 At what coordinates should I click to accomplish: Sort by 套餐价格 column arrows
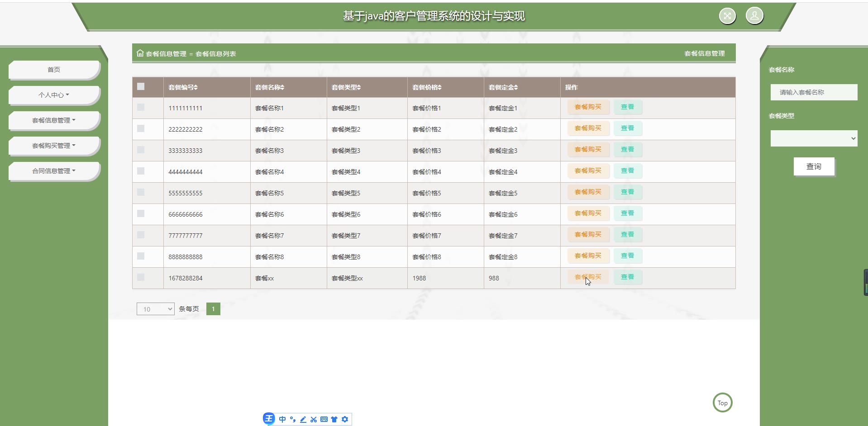439,87
